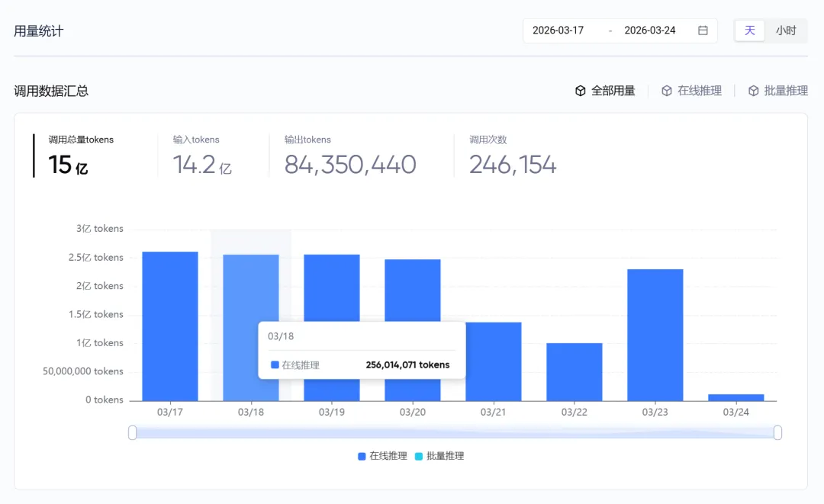Click the 84,350,440 output tokens value
824x504 pixels.
[350, 165]
